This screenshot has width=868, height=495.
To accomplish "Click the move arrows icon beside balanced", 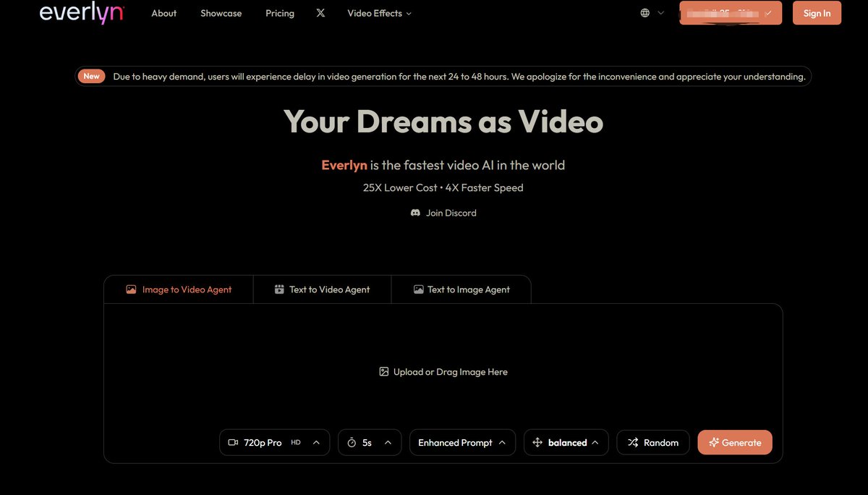I will pyautogui.click(x=537, y=442).
